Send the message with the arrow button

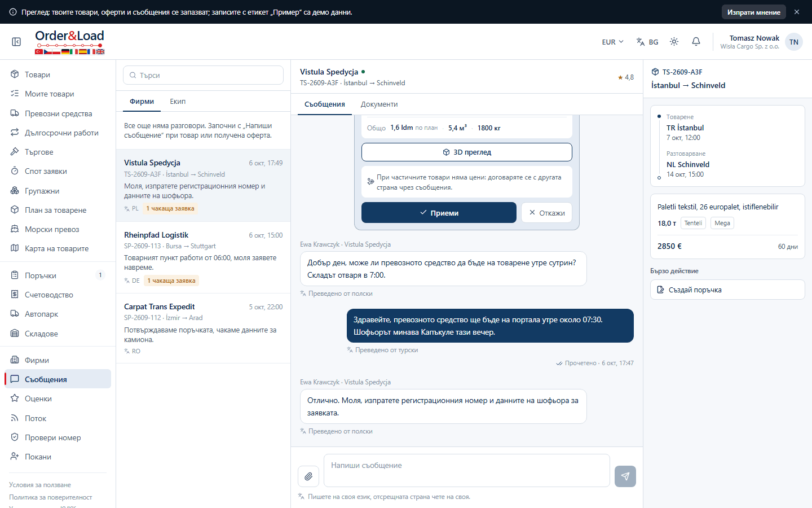point(625,476)
